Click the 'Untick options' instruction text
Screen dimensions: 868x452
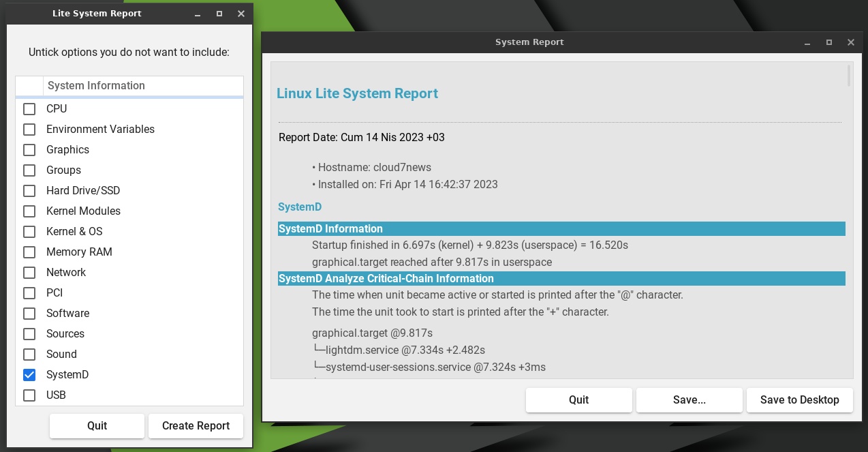(x=129, y=52)
